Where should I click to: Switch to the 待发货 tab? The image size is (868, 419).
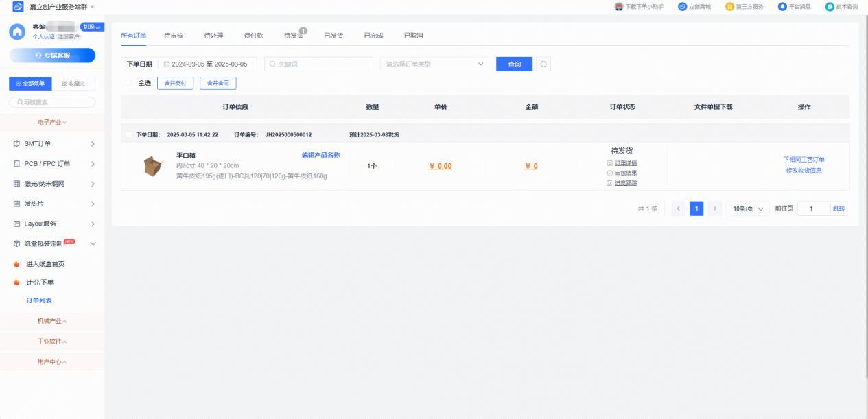point(293,36)
